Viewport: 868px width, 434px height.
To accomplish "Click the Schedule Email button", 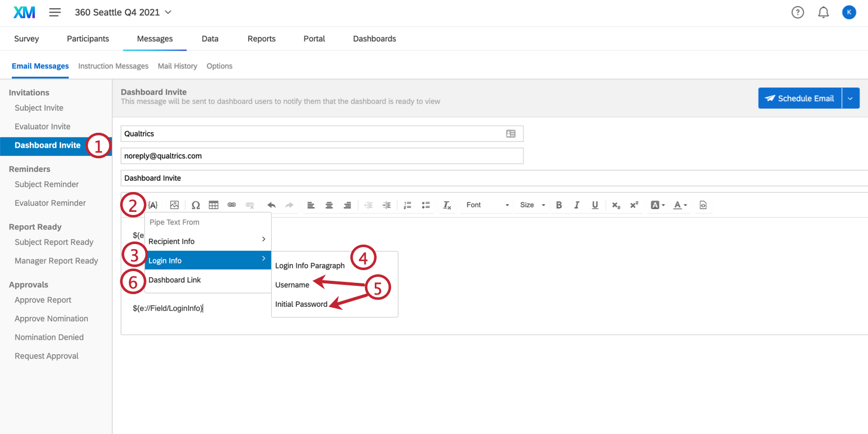I will (800, 98).
